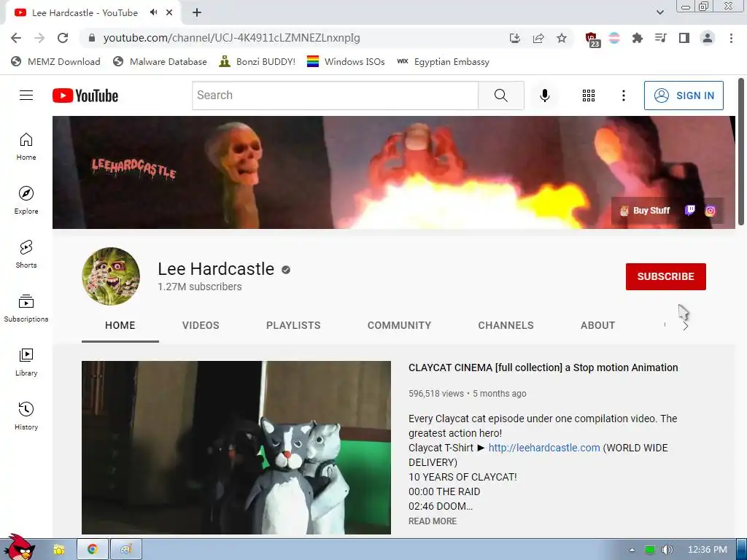747x560 pixels.
Task: Close the Lee Hardcastle tab
Action: click(x=169, y=12)
